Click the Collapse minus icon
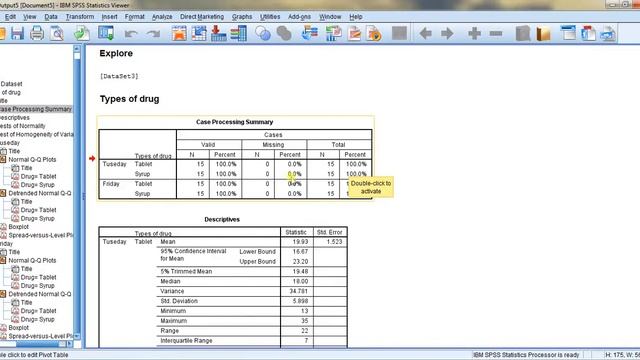 [496, 33]
